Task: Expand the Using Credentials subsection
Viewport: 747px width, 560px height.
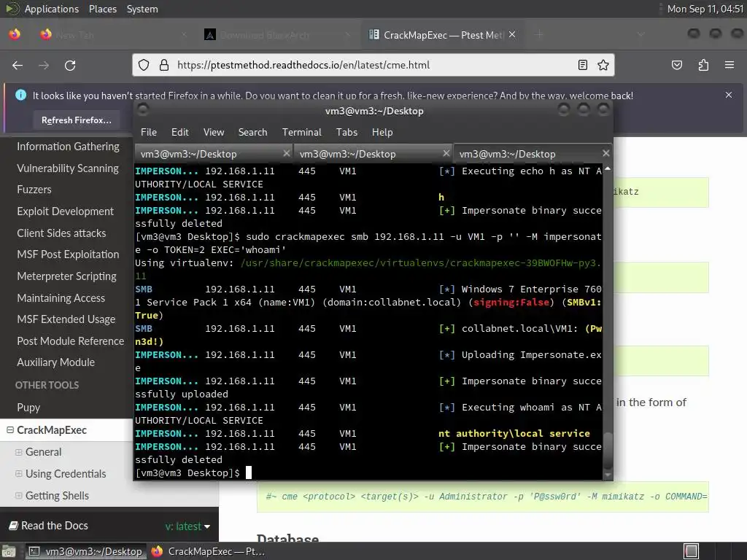Action: coord(18,474)
